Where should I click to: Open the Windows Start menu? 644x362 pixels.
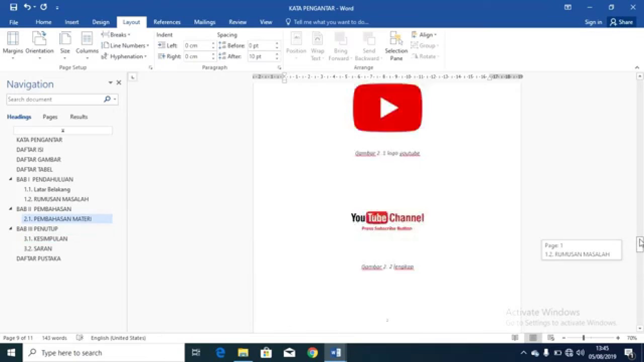[11, 352]
